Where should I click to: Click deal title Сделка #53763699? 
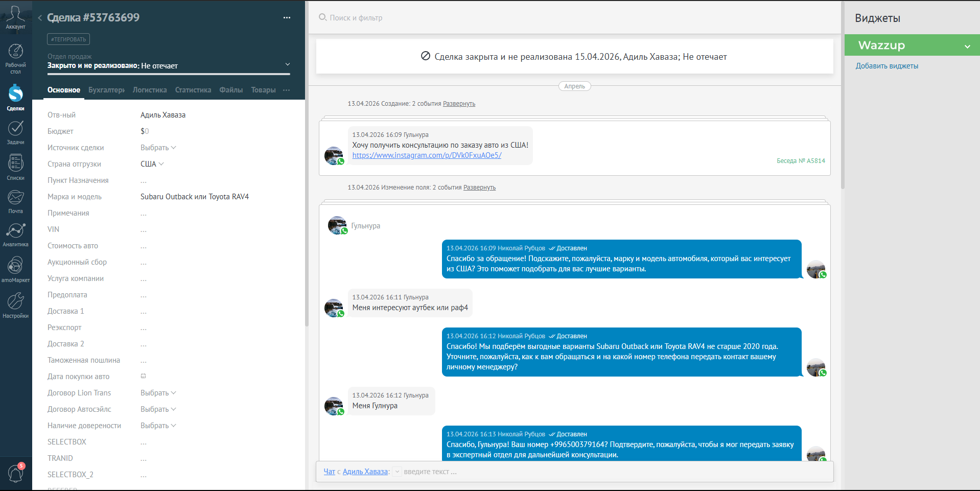(x=93, y=17)
